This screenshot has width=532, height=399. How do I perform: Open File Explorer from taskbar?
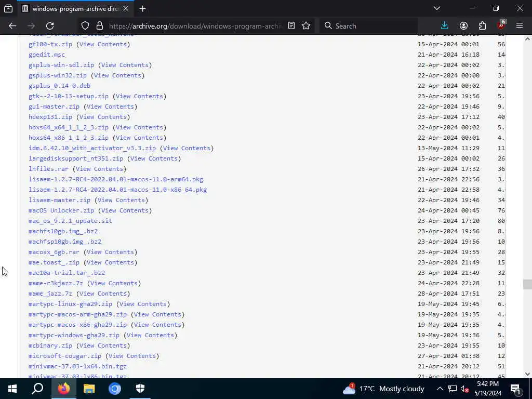(89, 389)
